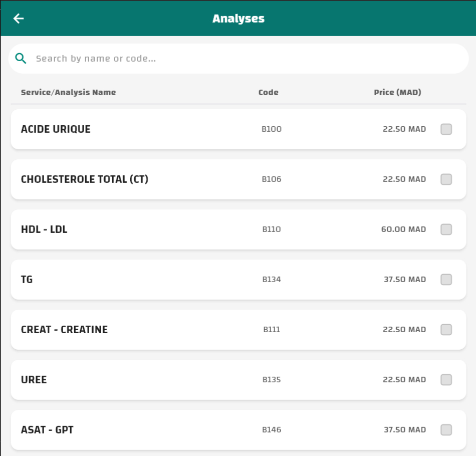This screenshot has width=476, height=456.
Task: Check the ACIDE URIQUE checkbox
Action: (446, 129)
